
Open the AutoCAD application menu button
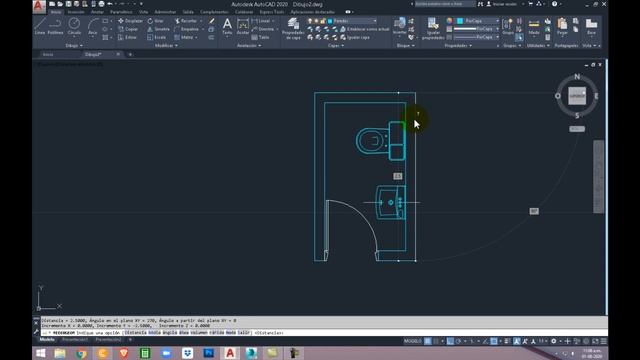tap(39, 6)
